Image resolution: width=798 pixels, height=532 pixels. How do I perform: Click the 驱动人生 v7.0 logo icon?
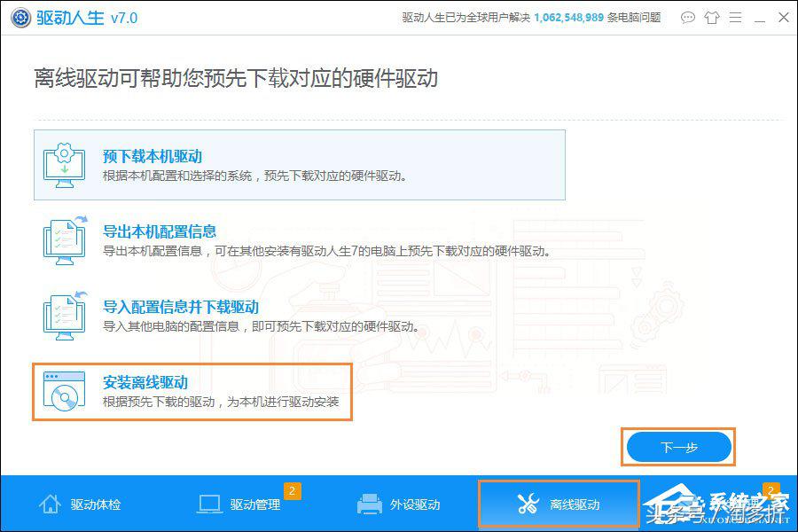20,16
